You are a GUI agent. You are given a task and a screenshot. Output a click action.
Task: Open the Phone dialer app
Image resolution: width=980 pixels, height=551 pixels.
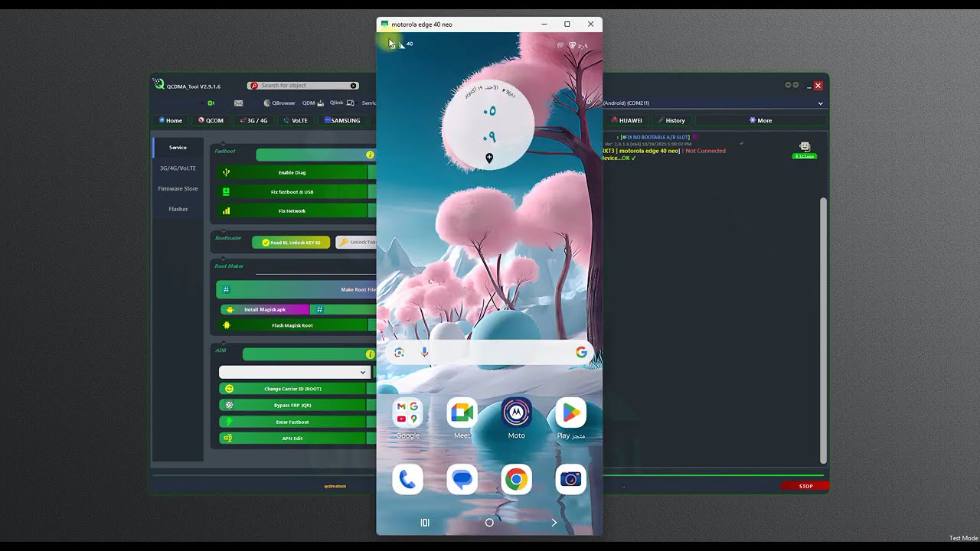click(x=407, y=480)
